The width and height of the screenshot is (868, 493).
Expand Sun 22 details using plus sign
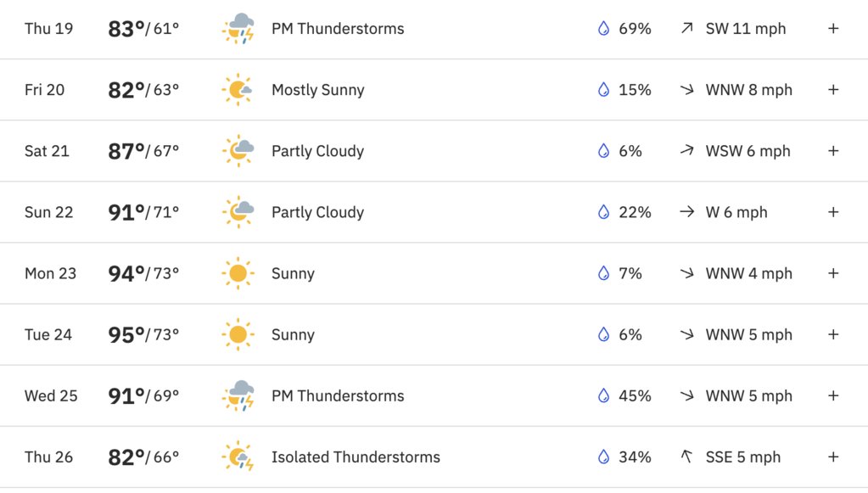(833, 212)
